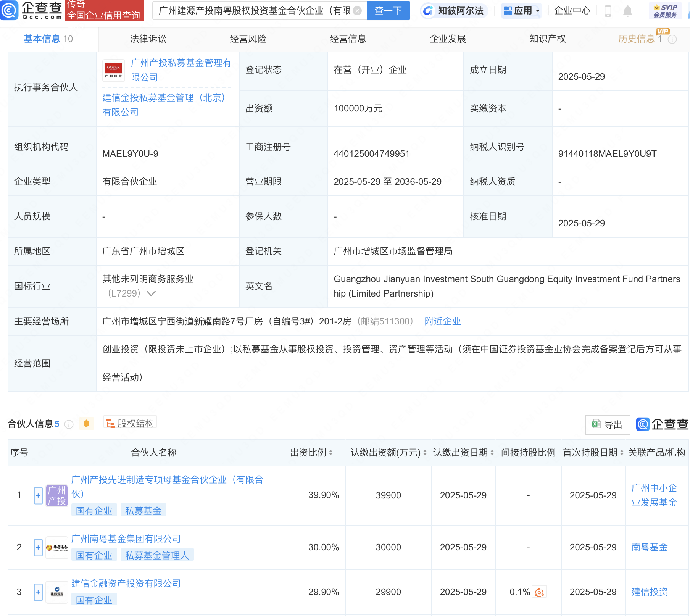Screen dimensions: 690x616
Task: Click 南粤基金 partner logo icon
Action: (57, 548)
